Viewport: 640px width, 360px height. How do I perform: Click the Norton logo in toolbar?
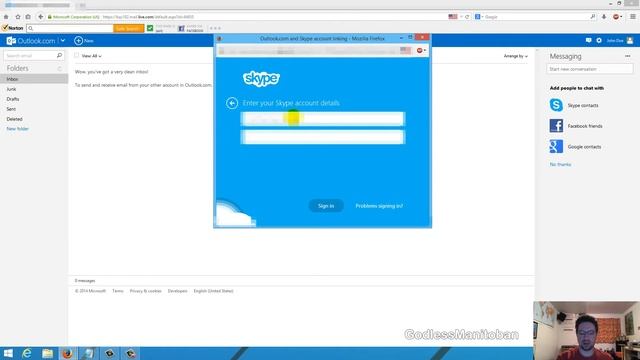click(13, 28)
